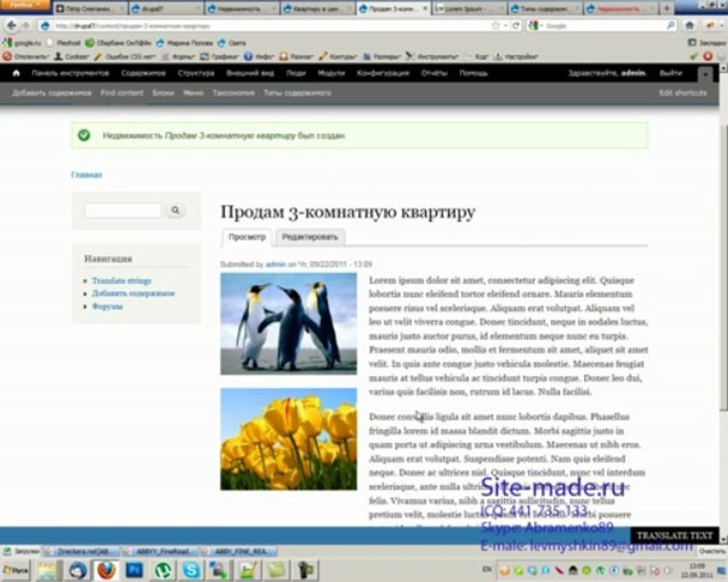Open Структура in admin menu
The width and height of the screenshot is (728, 582).
(196, 73)
